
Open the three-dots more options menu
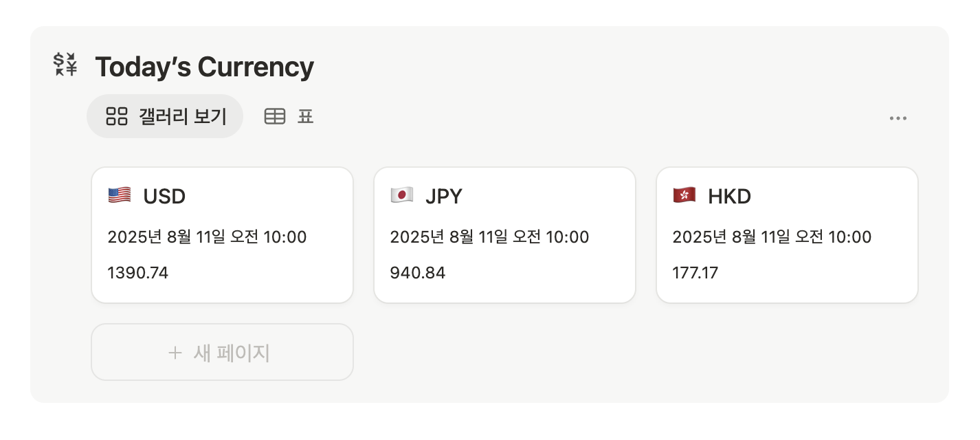pyautogui.click(x=898, y=118)
